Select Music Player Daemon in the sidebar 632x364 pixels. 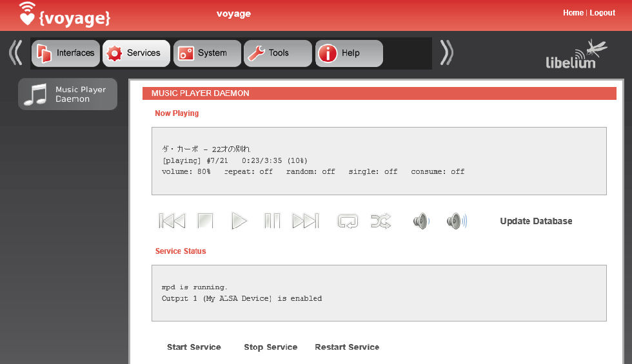[x=68, y=94]
